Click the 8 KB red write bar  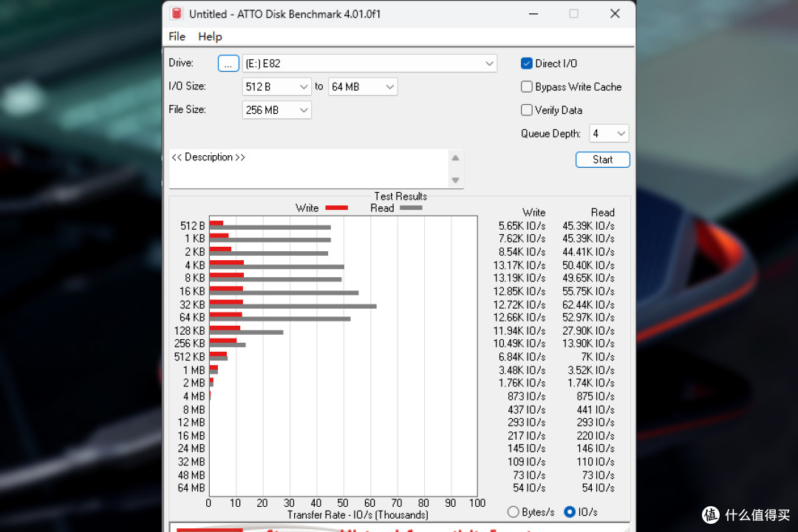pos(227,276)
